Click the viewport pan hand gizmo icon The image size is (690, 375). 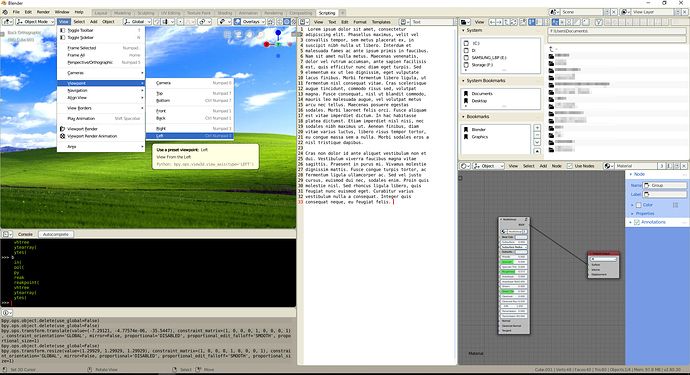(250, 34)
